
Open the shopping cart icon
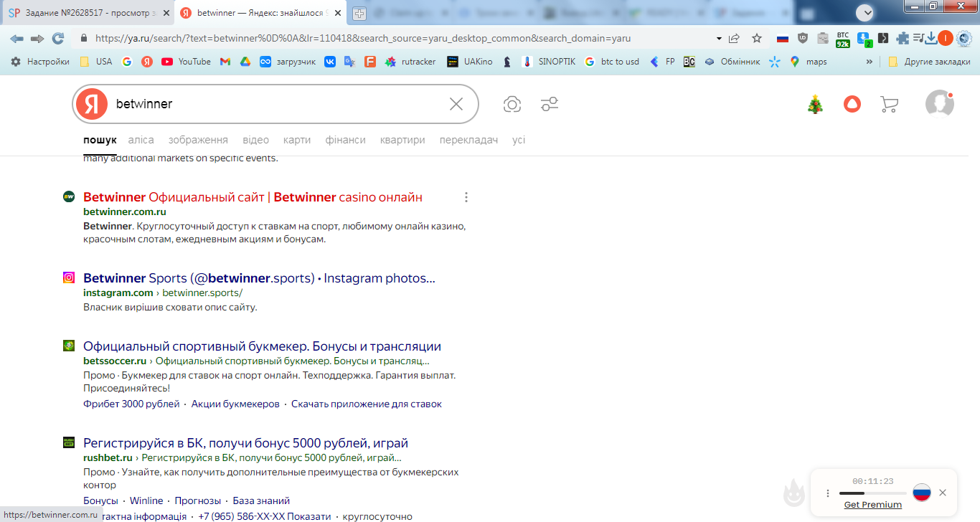[889, 105]
